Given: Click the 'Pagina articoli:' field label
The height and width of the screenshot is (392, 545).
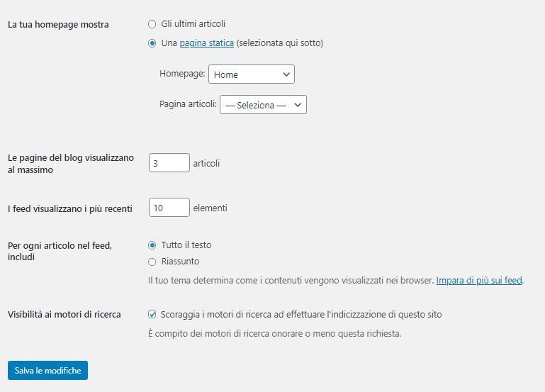Looking at the screenshot, I should coord(188,104).
